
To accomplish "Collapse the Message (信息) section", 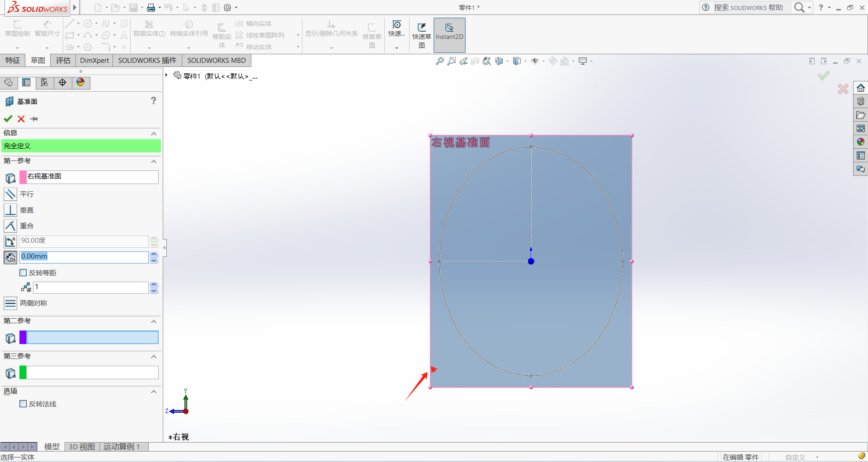I will 154,133.
